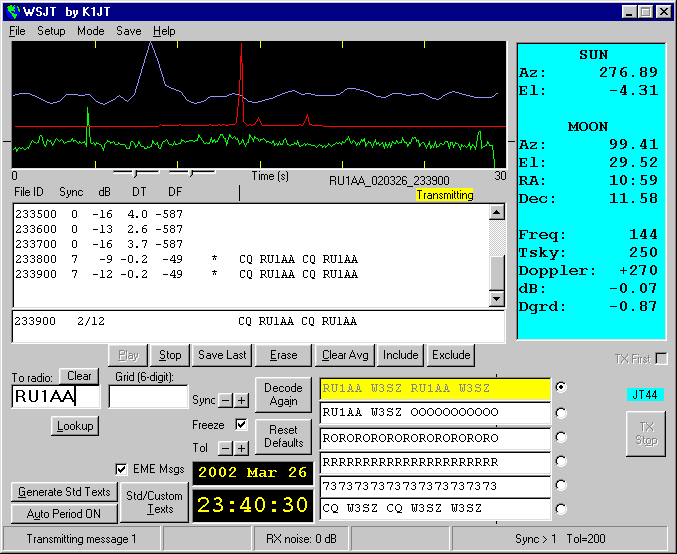Decrease Sync with minus button
The image size is (677, 554).
(225, 400)
